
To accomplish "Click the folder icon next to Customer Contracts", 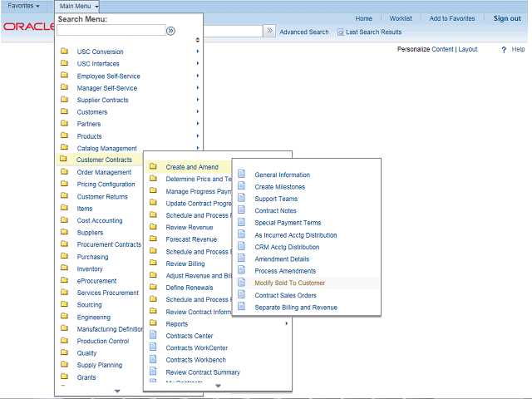I will tap(64, 160).
